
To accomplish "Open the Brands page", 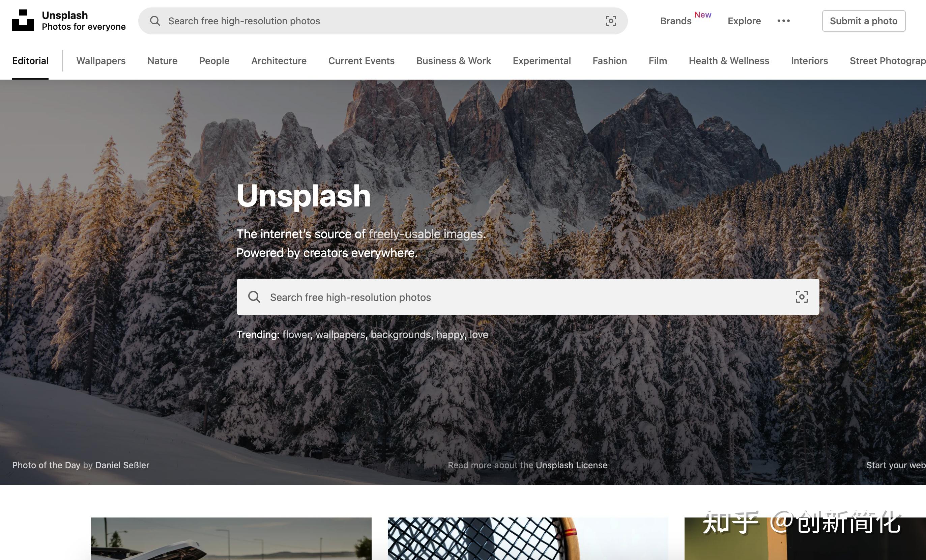I will click(x=675, y=21).
